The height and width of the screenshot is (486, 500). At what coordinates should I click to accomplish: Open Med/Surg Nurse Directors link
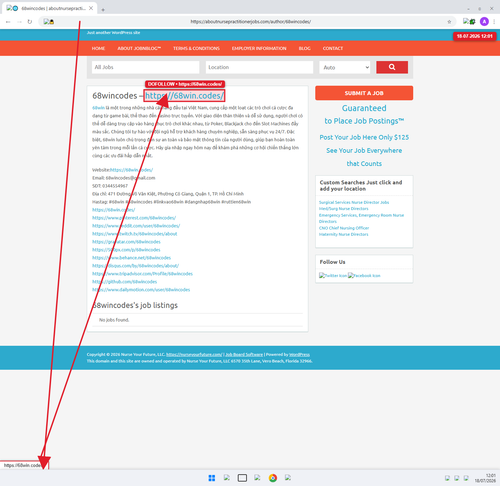click(344, 209)
